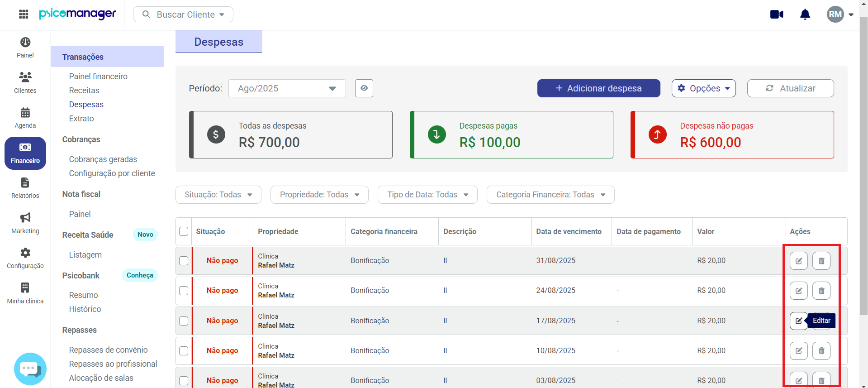Check the row due 10/08/2025
The image size is (868, 388).
(184, 351)
